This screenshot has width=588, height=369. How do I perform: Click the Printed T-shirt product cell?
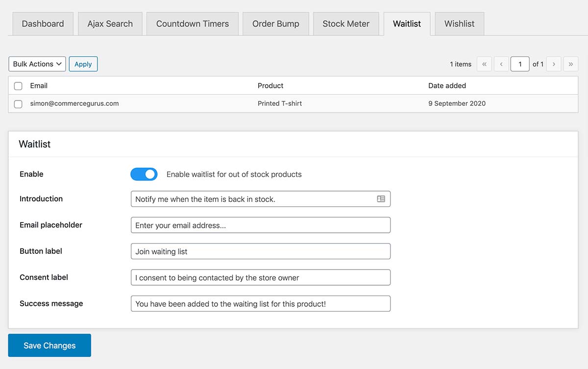[x=280, y=104]
